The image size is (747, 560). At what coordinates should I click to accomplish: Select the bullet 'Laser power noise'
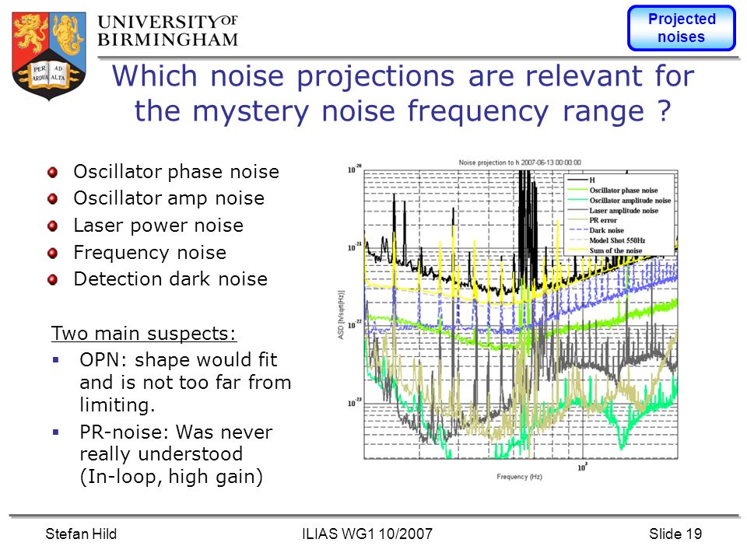click(158, 226)
